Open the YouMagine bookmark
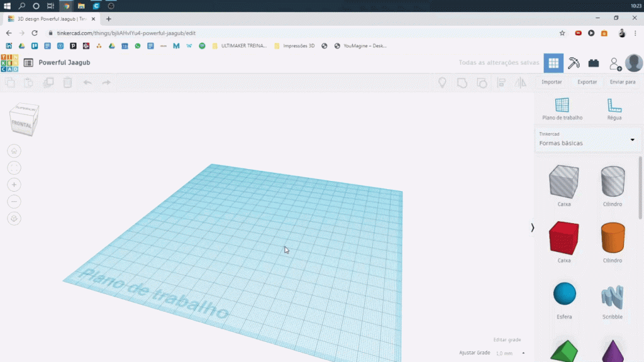The height and width of the screenshot is (362, 644). [360, 46]
